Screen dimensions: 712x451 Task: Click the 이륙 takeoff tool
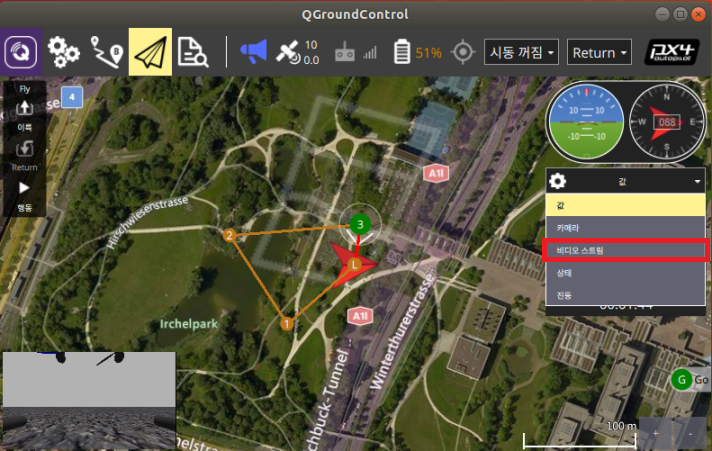click(25, 115)
